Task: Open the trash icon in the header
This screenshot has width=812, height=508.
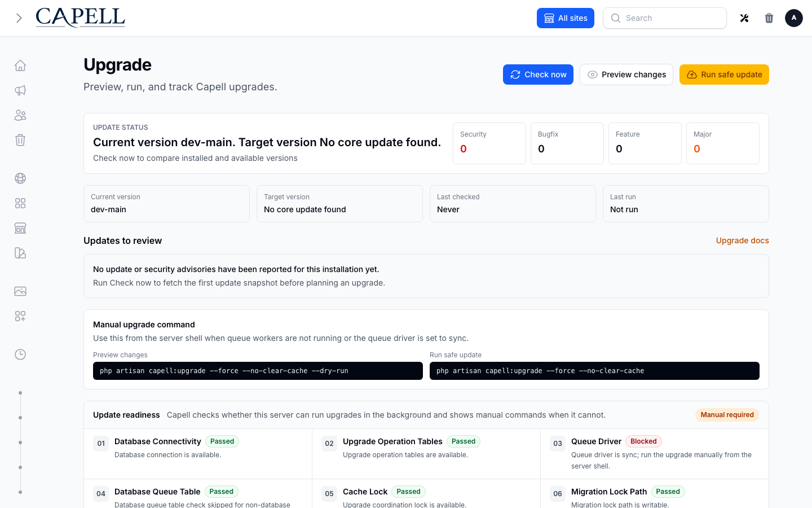Action: click(769, 18)
